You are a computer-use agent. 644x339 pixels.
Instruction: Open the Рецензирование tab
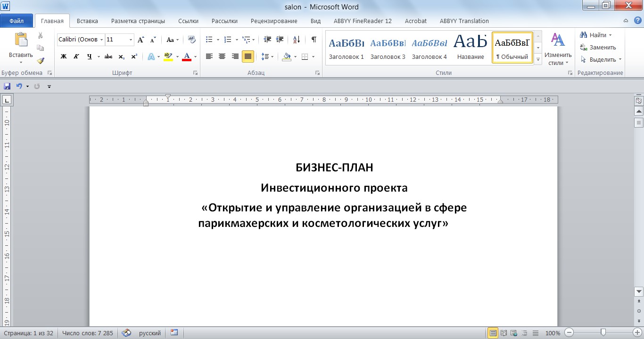coord(274,21)
